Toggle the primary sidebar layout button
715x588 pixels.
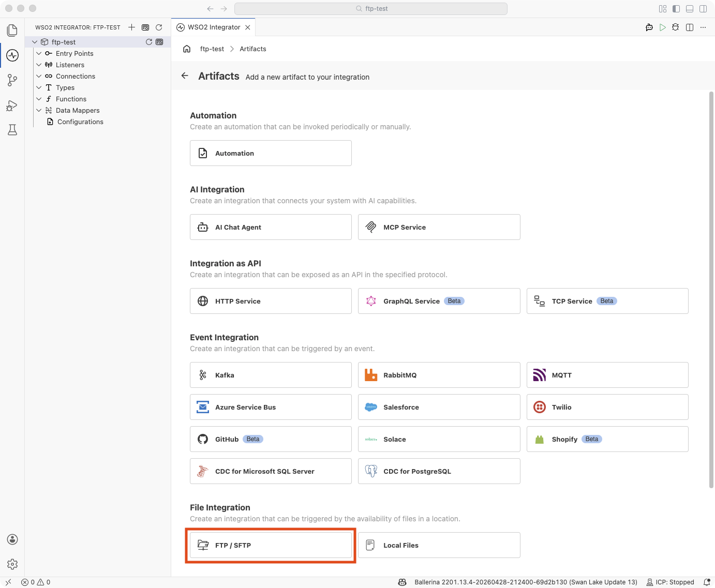coord(676,9)
